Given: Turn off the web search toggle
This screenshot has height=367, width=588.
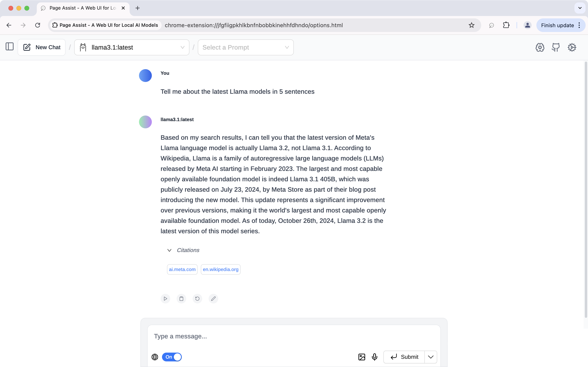Looking at the screenshot, I should tap(172, 357).
